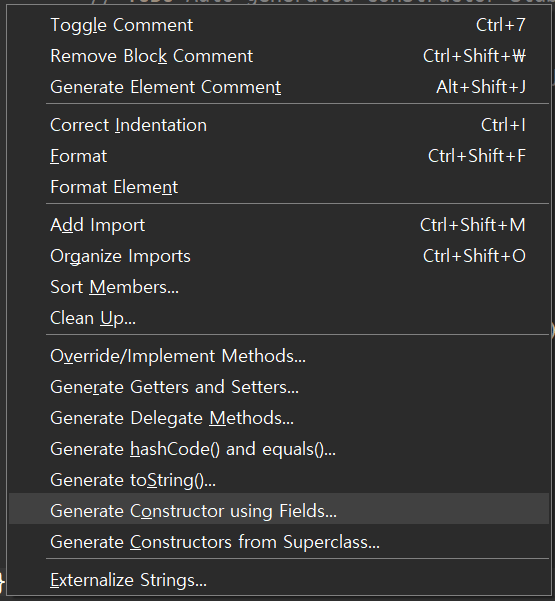The width and height of the screenshot is (555, 601).
Task: Choose Remove Block Comment
Action: 279,56
